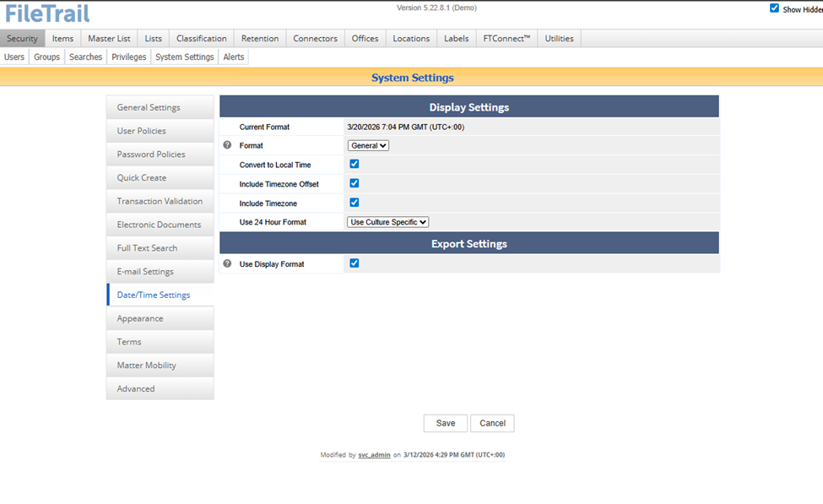This screenshot has height=504, width=823.
Task: Open the Classification tab
Action: (x=202, y=38)
